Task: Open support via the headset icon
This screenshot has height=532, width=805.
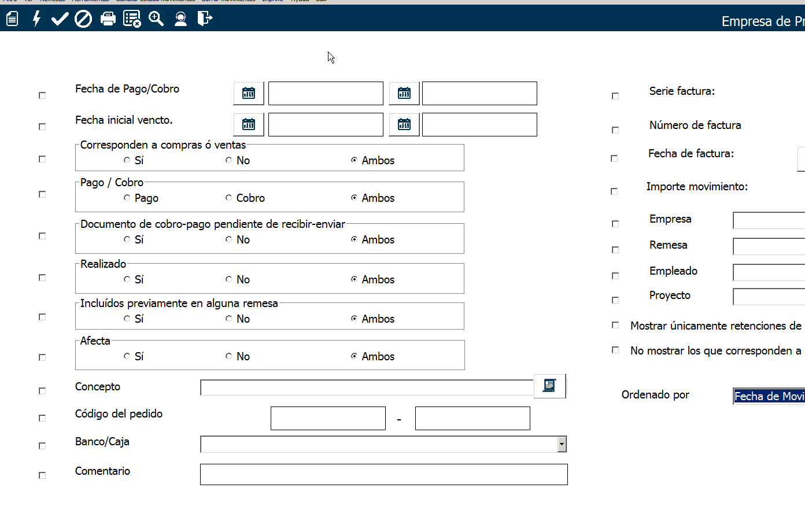Action: [180, 19]
